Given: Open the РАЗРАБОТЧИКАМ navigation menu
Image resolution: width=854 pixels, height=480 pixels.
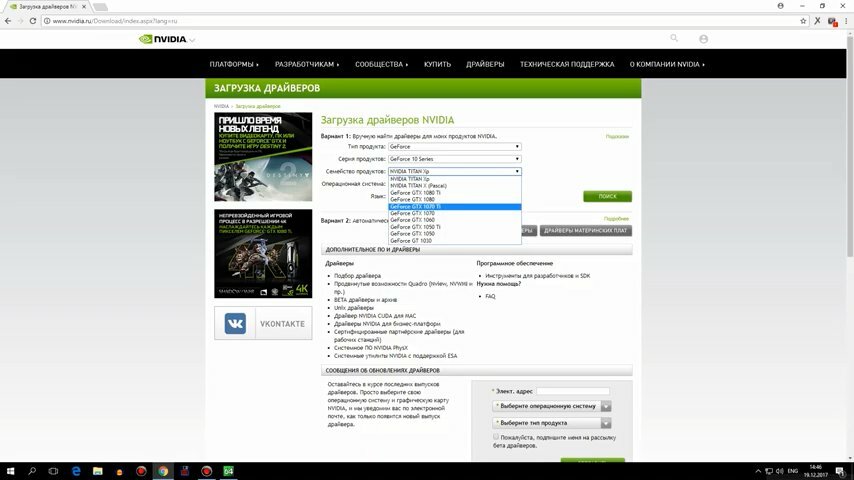Looking at the screenshot, I should [x=307, y=64].
